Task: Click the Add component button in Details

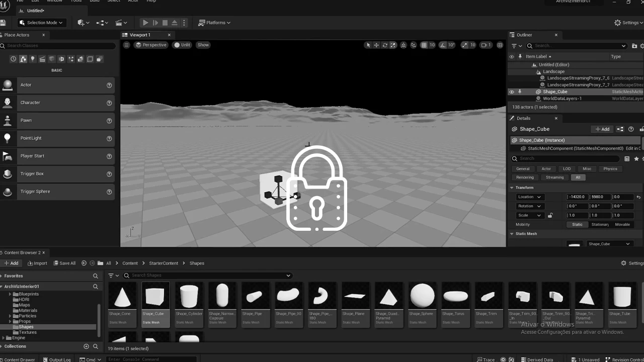Action: [602, 129]
